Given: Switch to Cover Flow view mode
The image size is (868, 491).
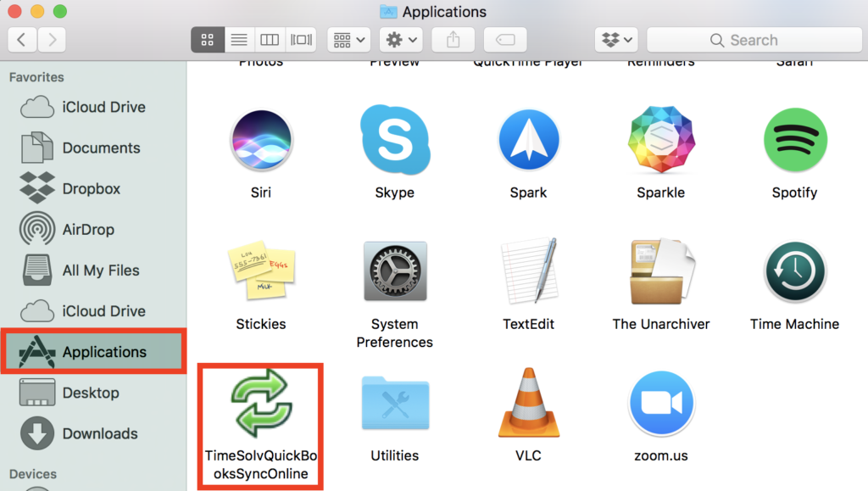Looking at the screenshot, I should coord(301,40).
